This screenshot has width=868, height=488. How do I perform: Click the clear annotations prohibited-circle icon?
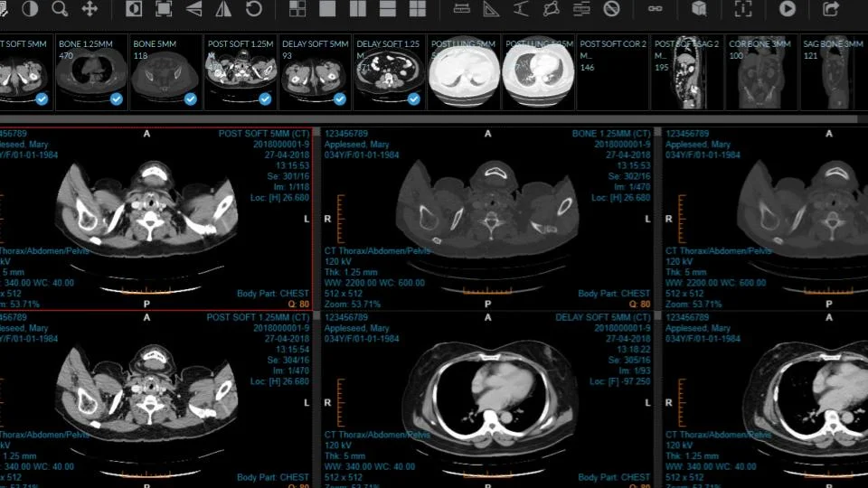pyautogui.click(x=611, y=8)
